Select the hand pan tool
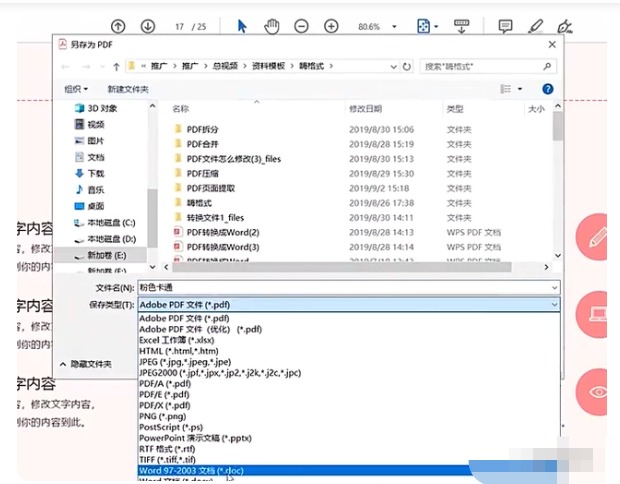This screenshot has width=620, height=484. [272, 26]
